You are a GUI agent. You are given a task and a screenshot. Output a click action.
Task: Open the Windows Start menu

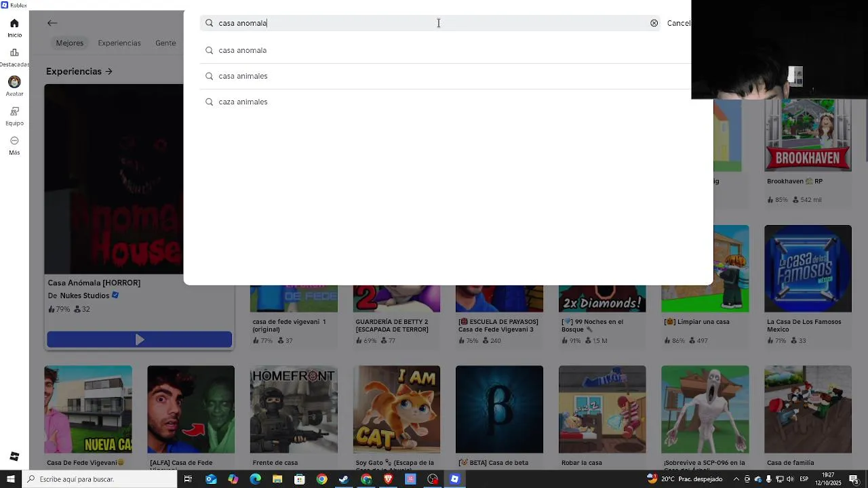coord(11,479)
